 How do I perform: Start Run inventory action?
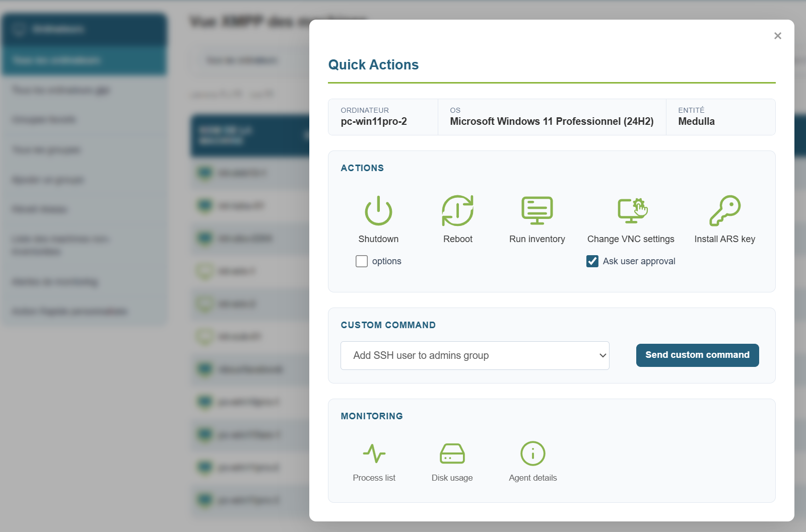click(x=537, y=210)
